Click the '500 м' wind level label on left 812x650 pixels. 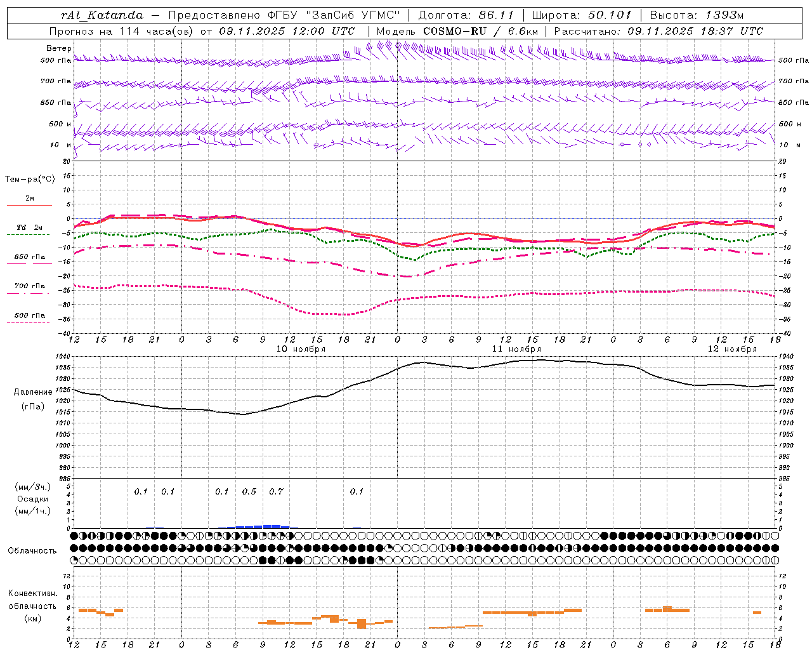coord(60,124)
